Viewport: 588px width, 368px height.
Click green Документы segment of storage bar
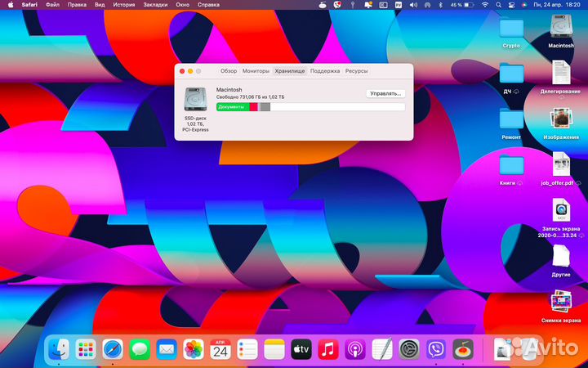click(x=233, y=107)
